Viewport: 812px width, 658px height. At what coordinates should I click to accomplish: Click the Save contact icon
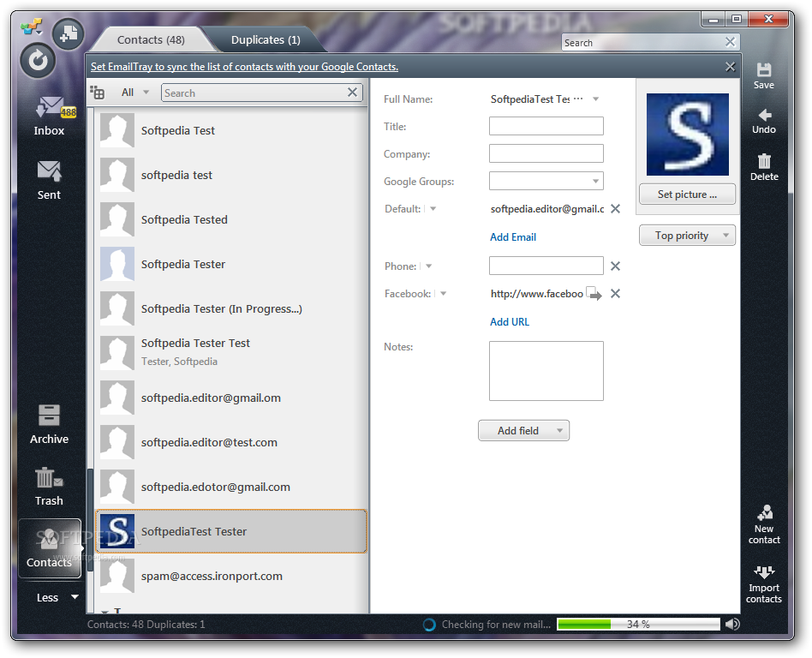[764, 75]
